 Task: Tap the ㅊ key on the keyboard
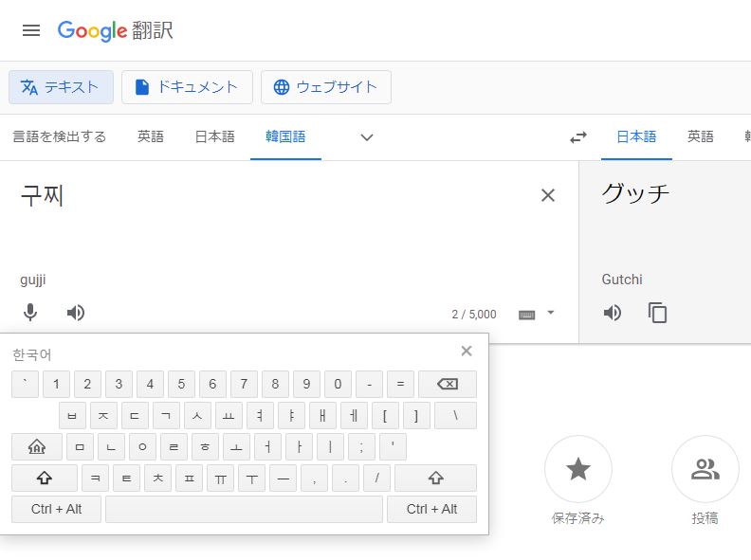(158, 478)
